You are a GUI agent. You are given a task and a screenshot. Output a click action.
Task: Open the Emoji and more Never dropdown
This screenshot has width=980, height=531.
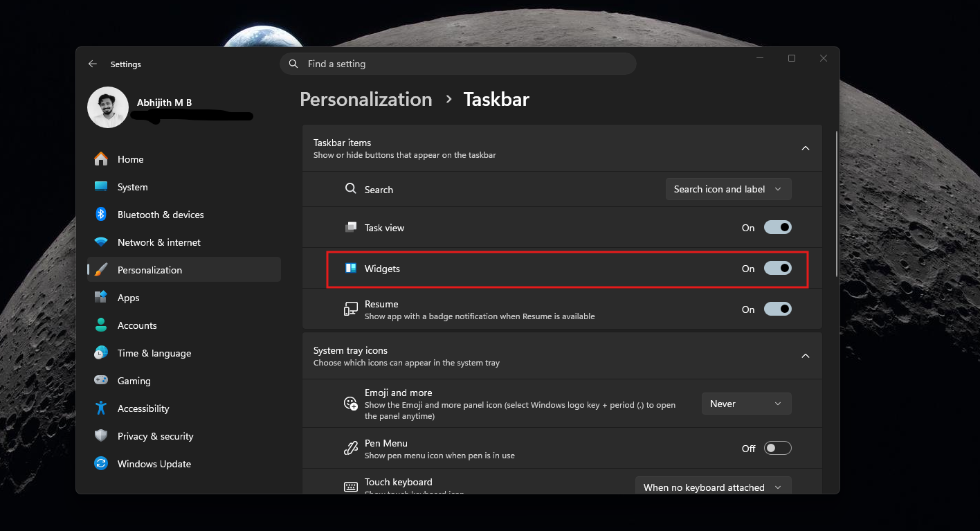[x=746, y=404]
